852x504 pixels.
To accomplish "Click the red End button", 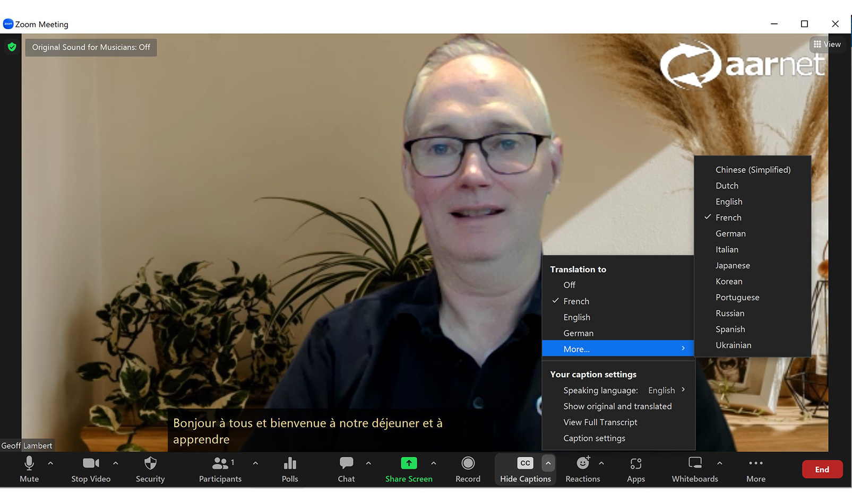I will (822, 470).
